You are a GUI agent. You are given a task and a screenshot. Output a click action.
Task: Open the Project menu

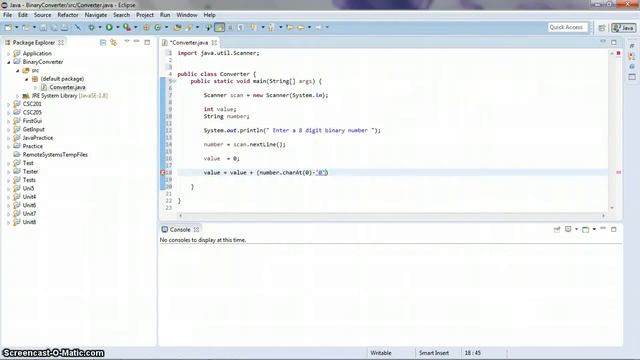[145, 15]
